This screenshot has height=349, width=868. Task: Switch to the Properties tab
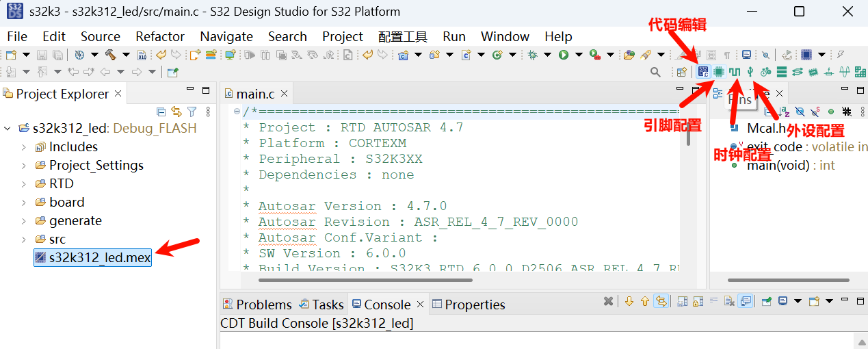[469, 305]
